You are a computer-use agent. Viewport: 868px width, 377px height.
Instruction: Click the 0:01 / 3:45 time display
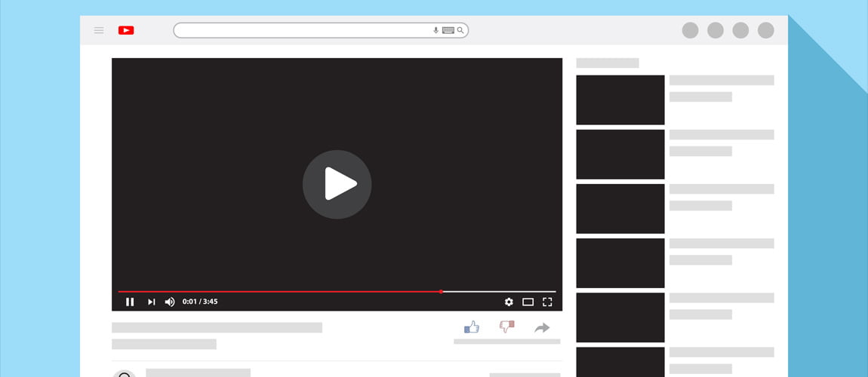click(200, 302)
